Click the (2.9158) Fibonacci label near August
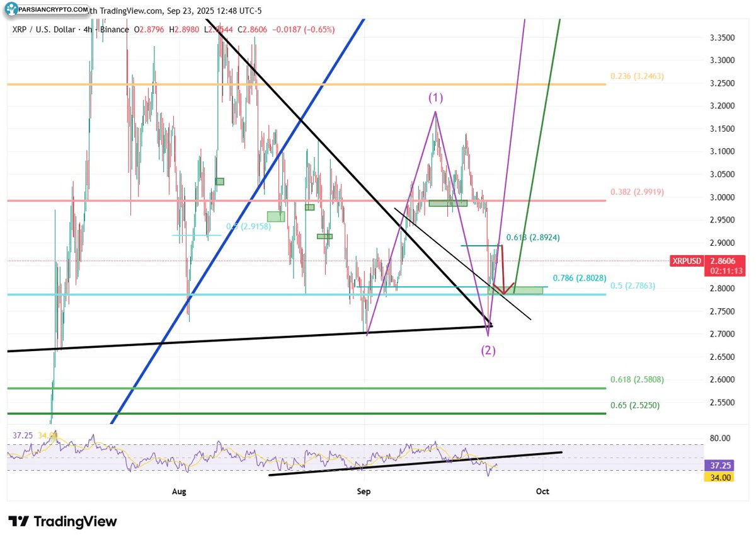Viewport: 756px width, 542px height. 249,226
